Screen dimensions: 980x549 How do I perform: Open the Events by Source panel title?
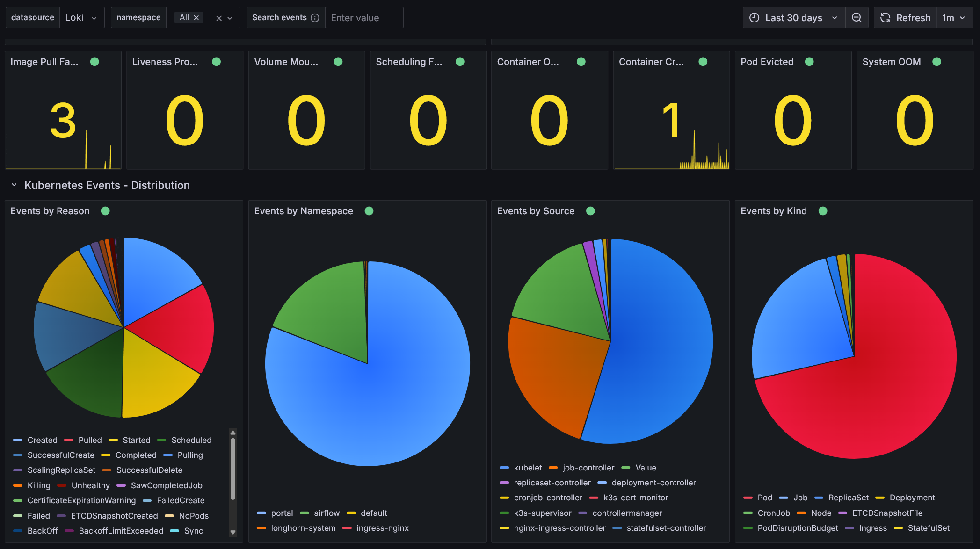pos(536,211)
